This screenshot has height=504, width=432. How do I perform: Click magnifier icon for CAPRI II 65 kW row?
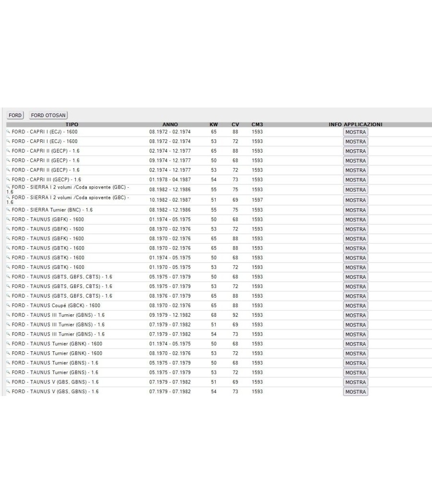pyautogui.click(x=8, y=151)
